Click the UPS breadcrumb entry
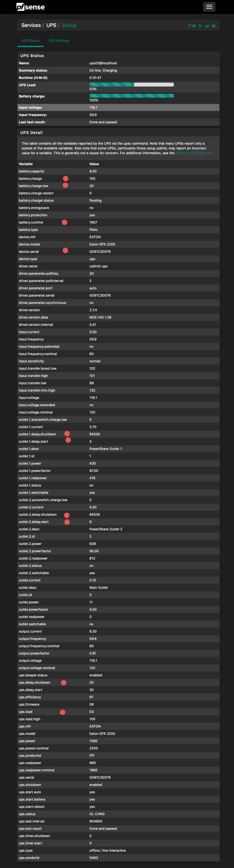234x868 pixels. coord(51,25)
